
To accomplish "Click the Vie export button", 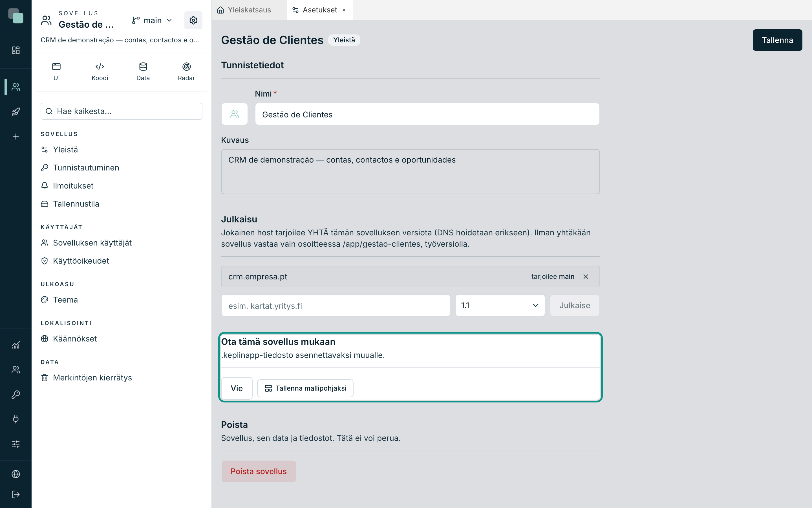I will (x=237, y=388).
